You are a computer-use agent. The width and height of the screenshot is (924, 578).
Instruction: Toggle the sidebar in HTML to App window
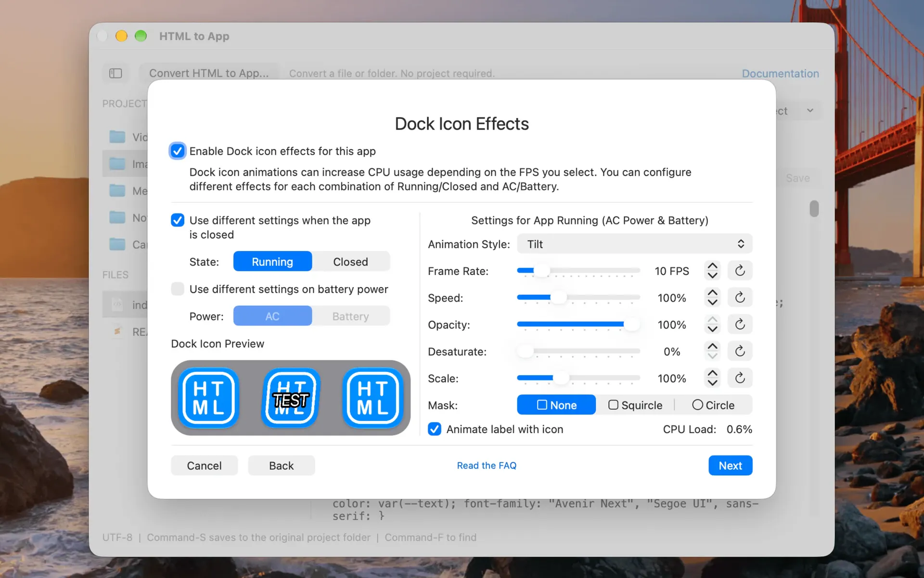[x=115, y=73]
